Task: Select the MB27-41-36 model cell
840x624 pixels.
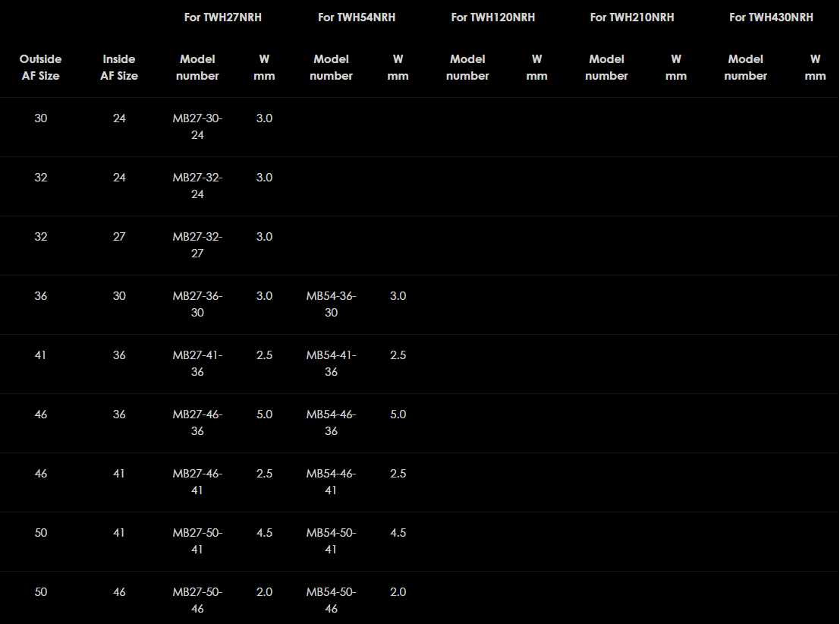Action: (197, 364)
